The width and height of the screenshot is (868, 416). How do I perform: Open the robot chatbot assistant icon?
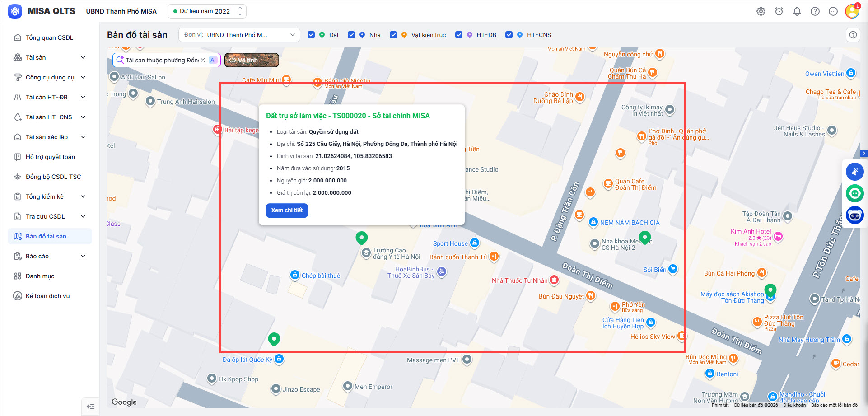[855, 215]
